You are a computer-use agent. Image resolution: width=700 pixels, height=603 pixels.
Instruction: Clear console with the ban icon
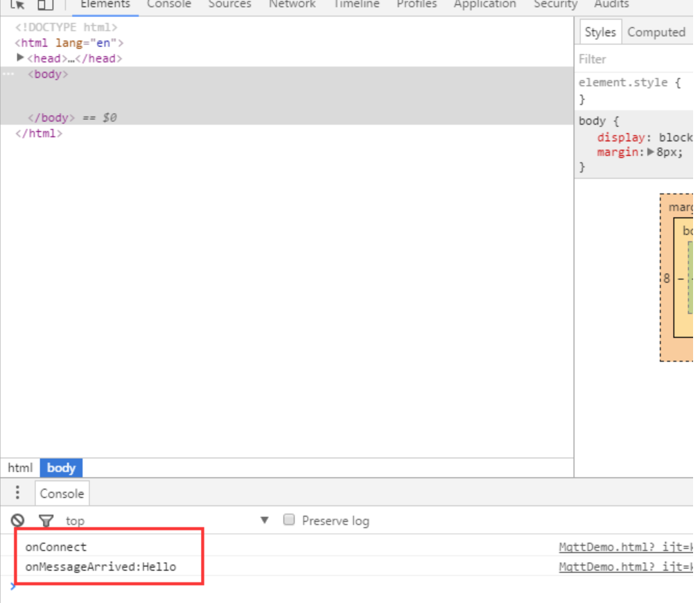[x=18, y=520]
